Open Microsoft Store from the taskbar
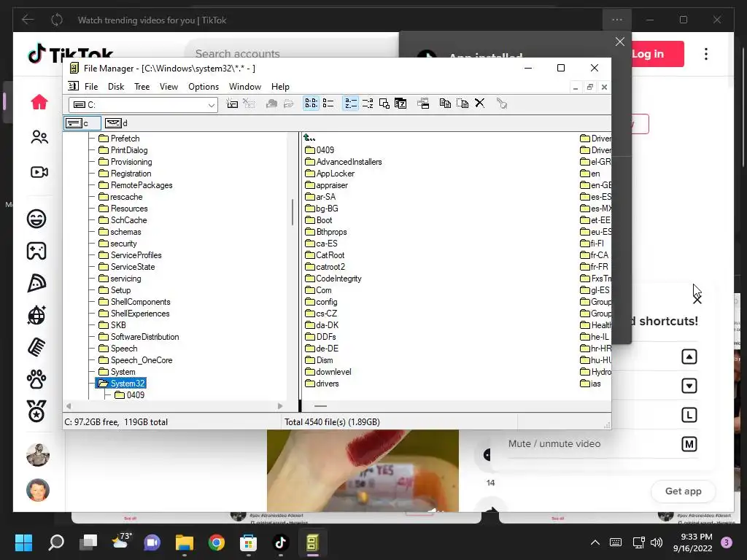This screenshot has height=560, width=747. point(248,542)
